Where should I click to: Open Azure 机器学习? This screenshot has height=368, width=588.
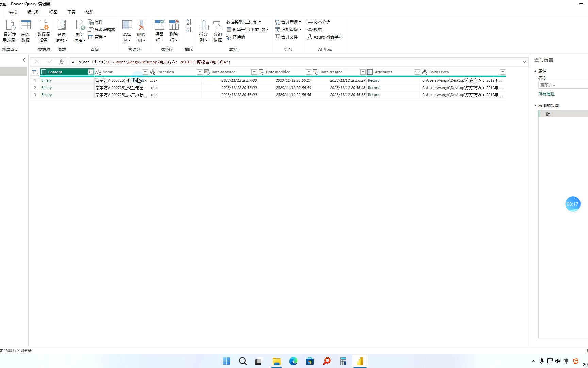click(x=325, y=37)
